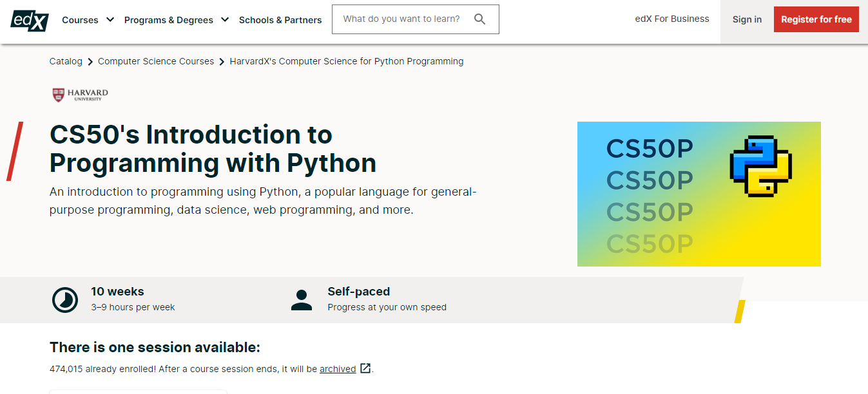Click the chevron after Catalog breadcrumb

(x=90, y=62)
